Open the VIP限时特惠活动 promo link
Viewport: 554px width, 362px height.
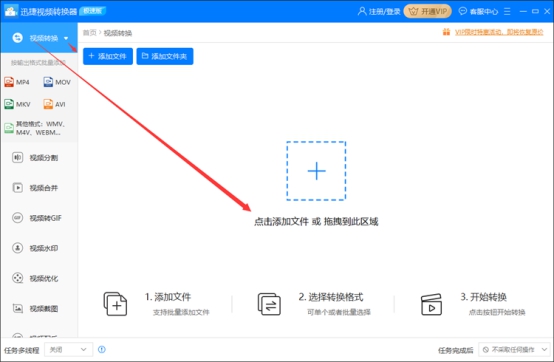coord(499,32)
